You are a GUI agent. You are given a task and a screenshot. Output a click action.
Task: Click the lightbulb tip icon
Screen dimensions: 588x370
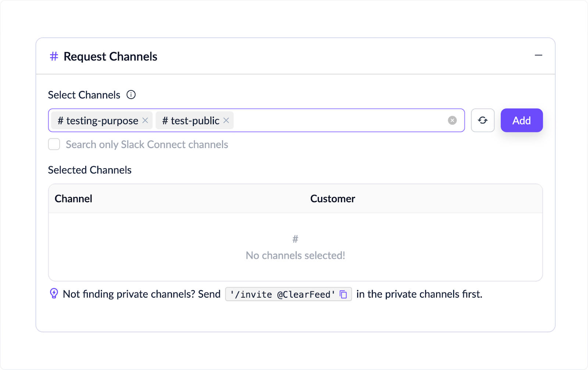(x=54, y=294)
